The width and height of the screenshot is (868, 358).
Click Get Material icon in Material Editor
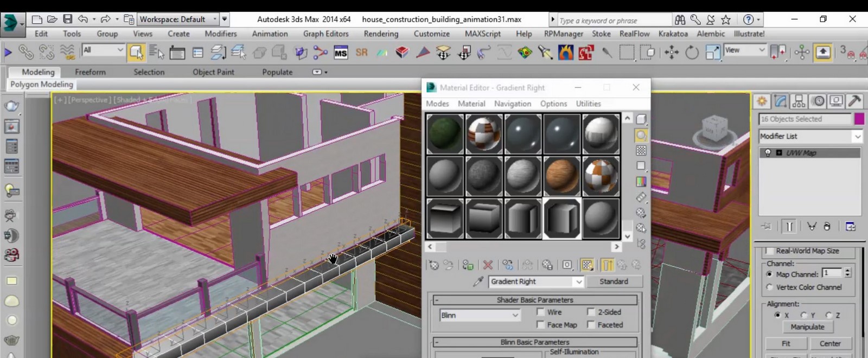tap(433, 265)
